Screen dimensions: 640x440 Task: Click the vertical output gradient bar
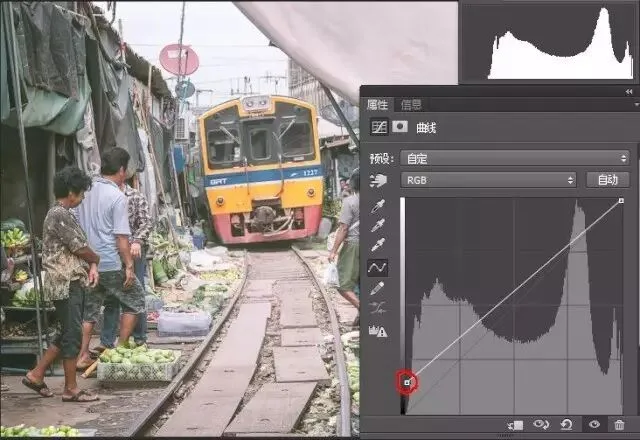403,306
